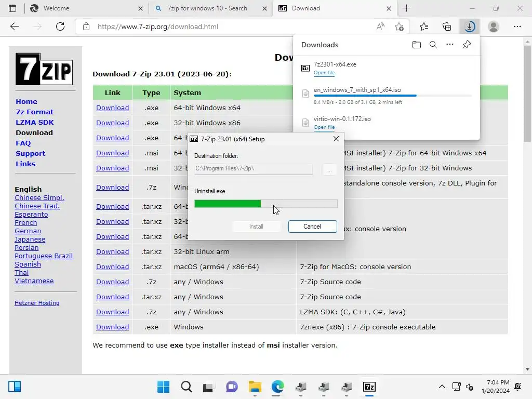Click the 7-Zip setup install progress bar
The height and width of the screenshot is (399, 532).
[265, 204]
